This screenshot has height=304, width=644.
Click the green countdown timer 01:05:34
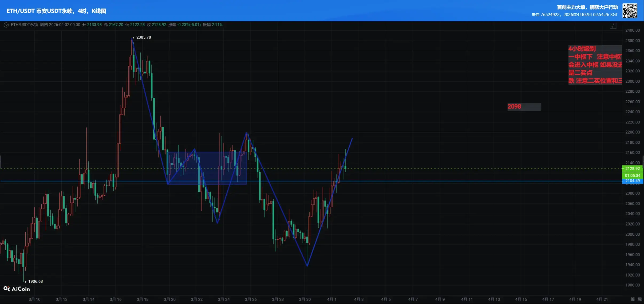coord(632,175)
